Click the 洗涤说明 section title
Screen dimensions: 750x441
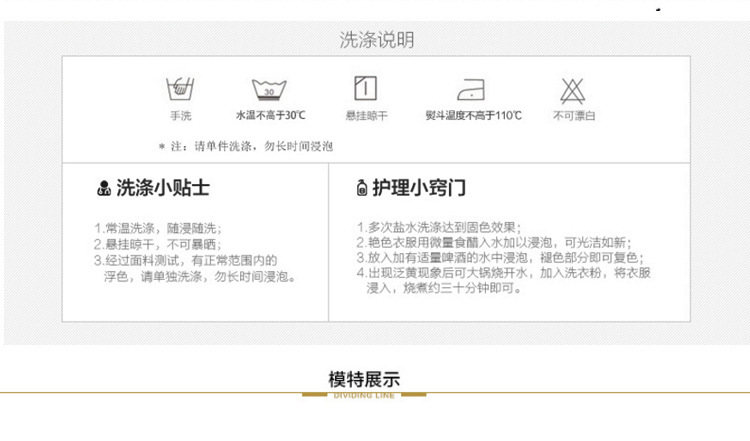point(376,40)
